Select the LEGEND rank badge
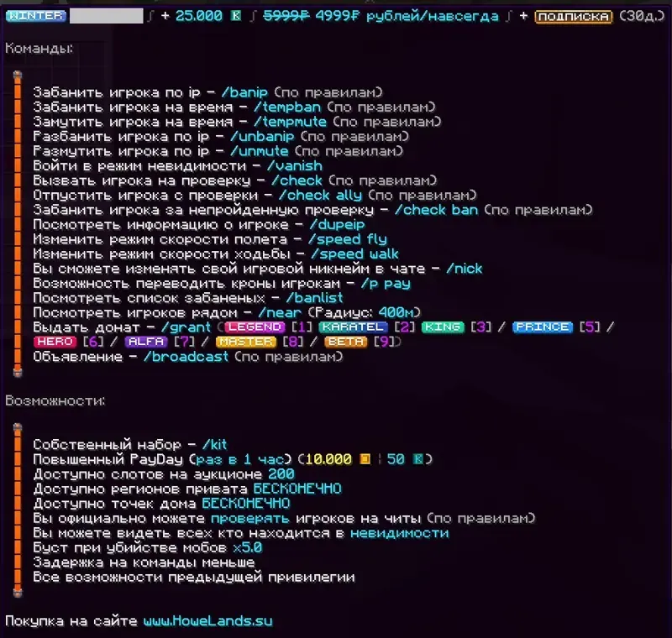This screenshot has height=638, width=672. pos(255,327)
